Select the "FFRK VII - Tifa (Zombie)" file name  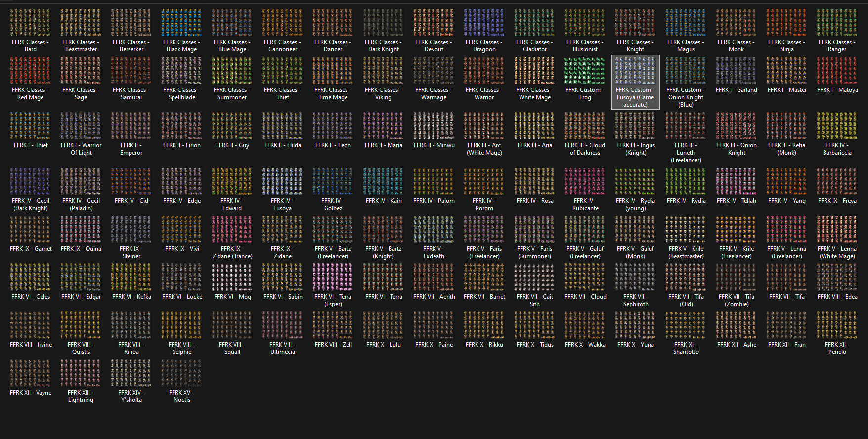click(x=737, y=301)
